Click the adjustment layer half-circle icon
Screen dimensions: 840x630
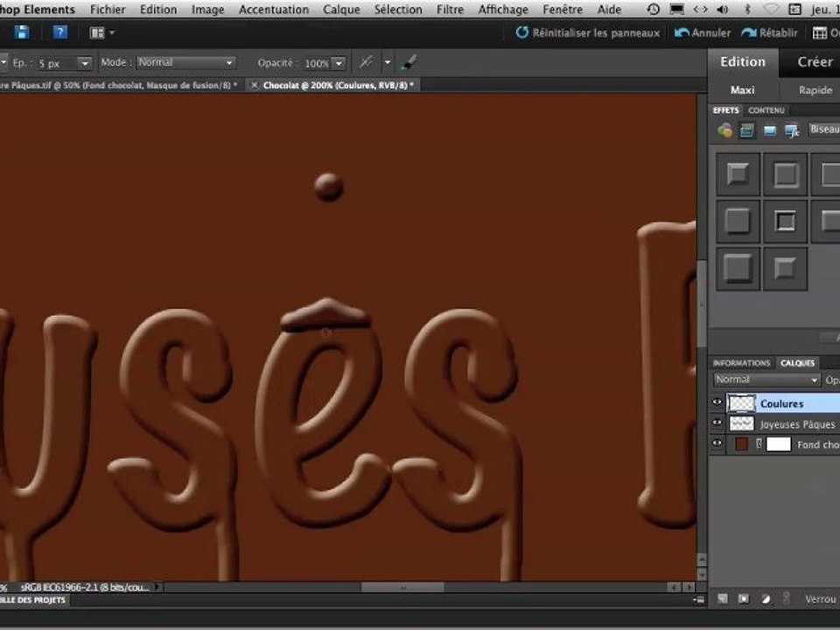tap(766, 598)
